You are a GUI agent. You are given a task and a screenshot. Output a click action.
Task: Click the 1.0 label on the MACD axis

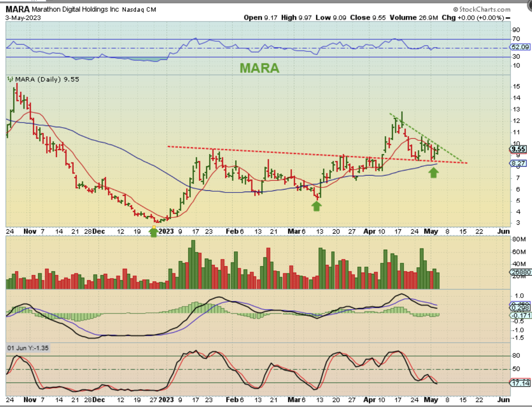[x=519, y=296]
